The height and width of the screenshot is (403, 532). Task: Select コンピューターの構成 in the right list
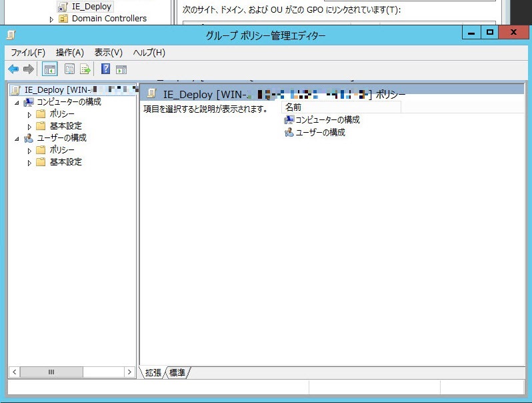(x=327, y=119)
